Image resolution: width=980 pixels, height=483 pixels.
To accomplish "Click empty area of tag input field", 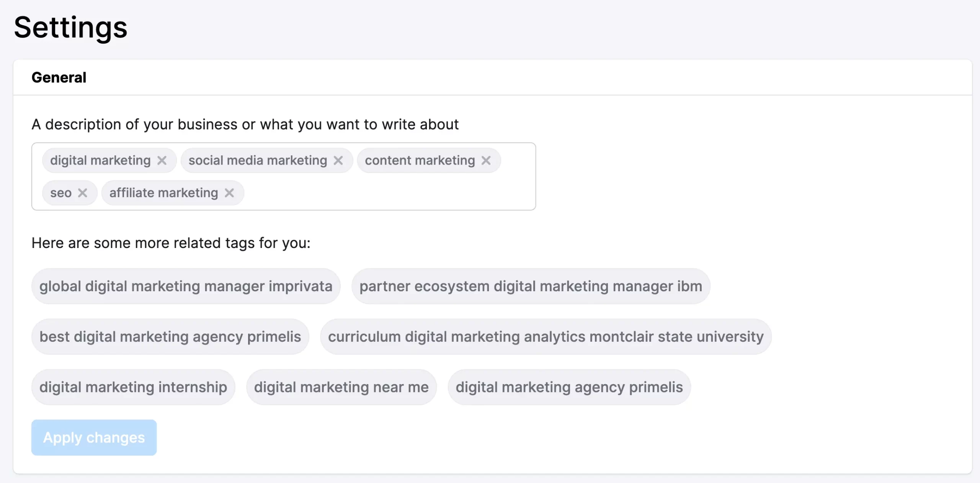I will tap(383, 193).
